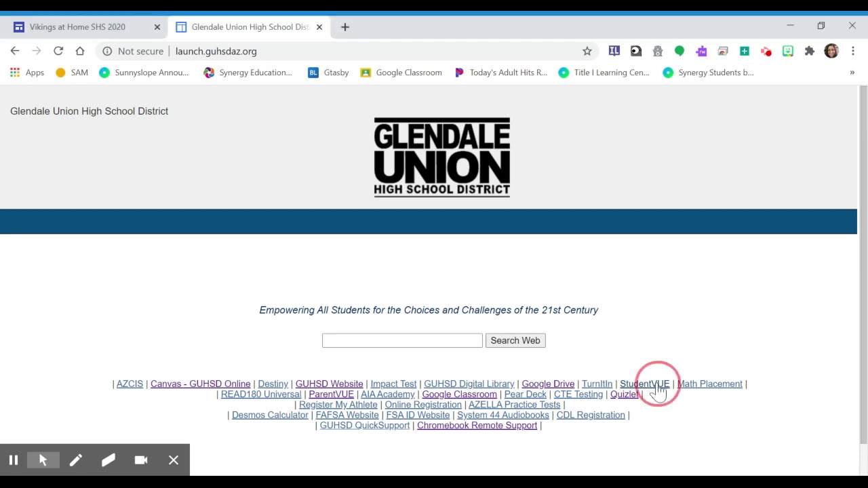Open the Apps grid bookmark
Screen dimensions: 868x488
(27, 73)
